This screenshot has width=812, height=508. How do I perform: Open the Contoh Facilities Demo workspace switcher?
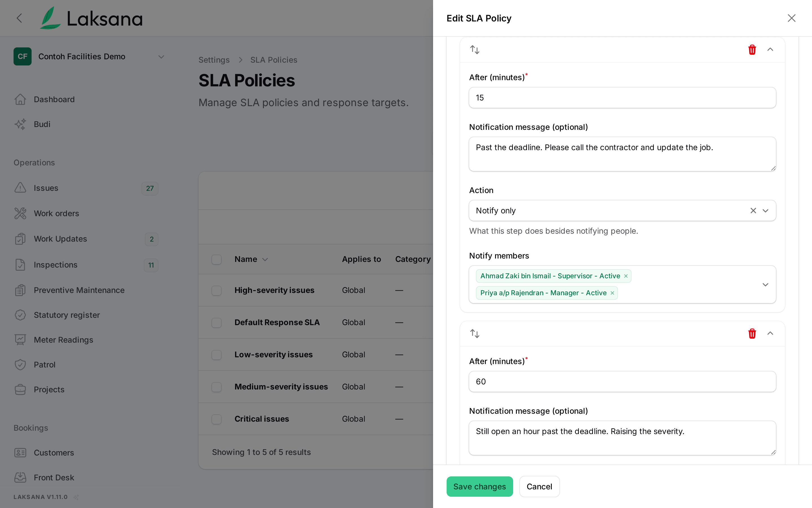pyautogui.click(x=89, y=56)
